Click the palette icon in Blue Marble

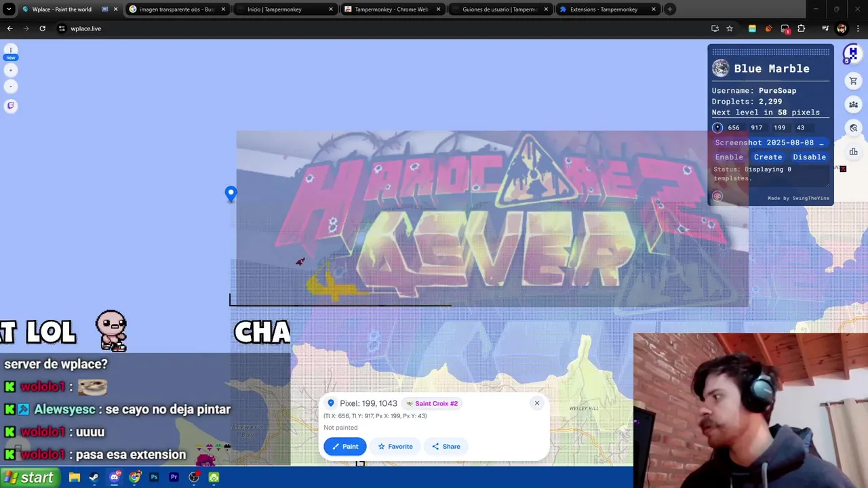(717, 197)
